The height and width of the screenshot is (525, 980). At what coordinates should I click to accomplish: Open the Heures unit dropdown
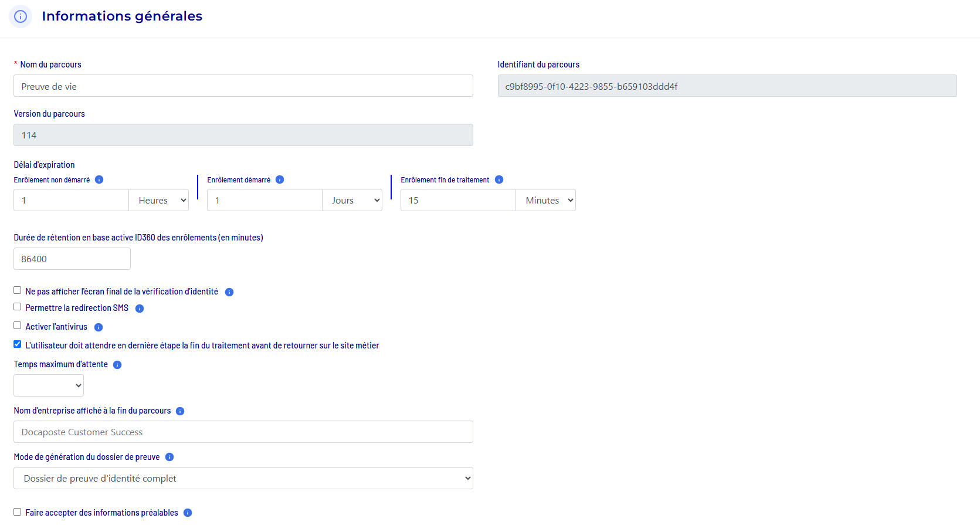[159, 201]
